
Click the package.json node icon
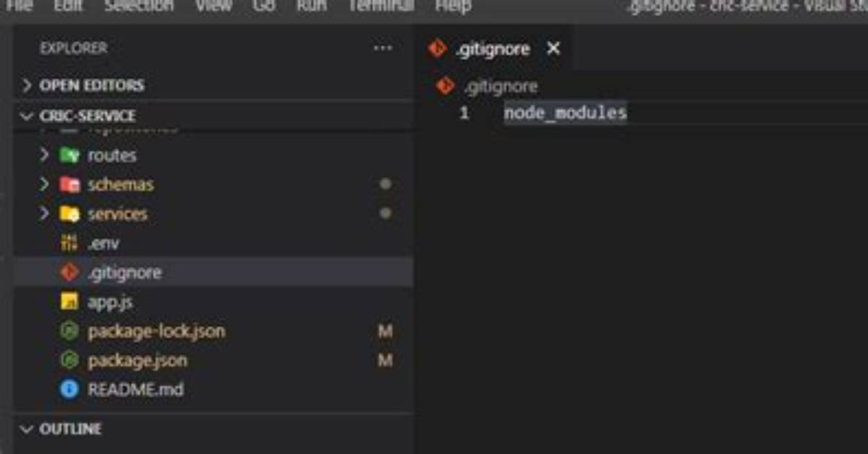click(69, 360)
